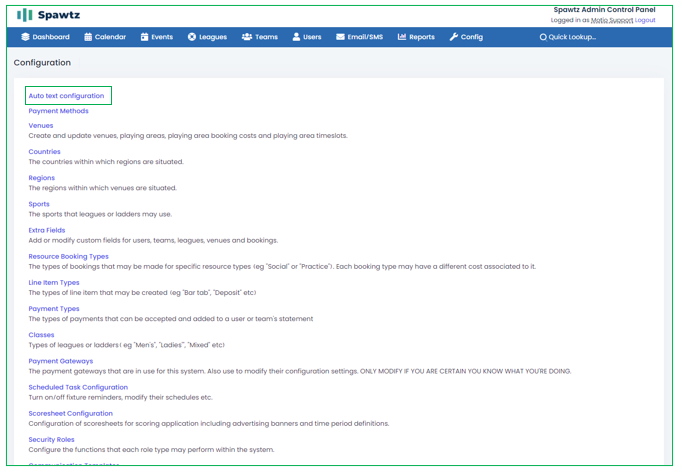Click the Teams people icon
The width and height of the screenshot is (682, 474).
click(247, 37)
